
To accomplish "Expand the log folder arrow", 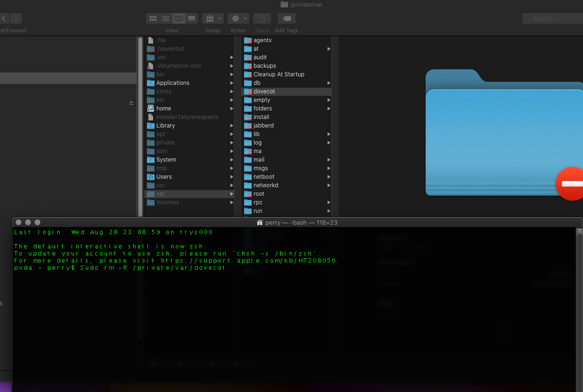I will pyautogui.click(x=328, y=143).
